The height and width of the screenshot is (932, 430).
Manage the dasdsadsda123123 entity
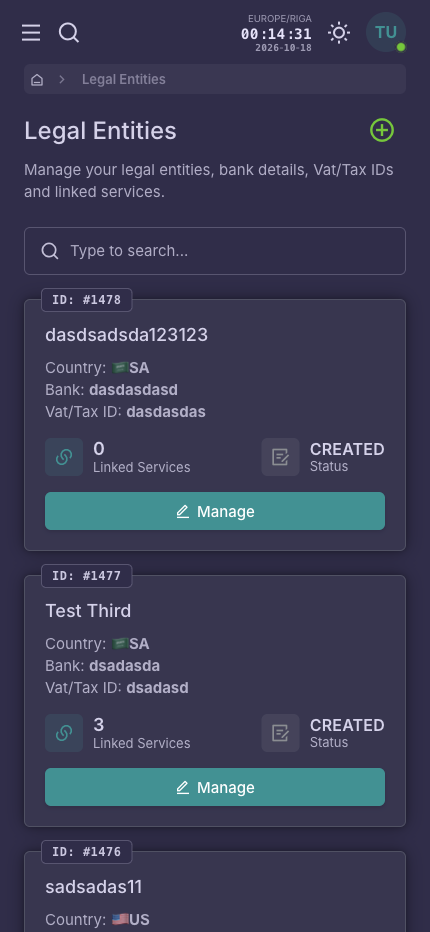pos(215,511)
